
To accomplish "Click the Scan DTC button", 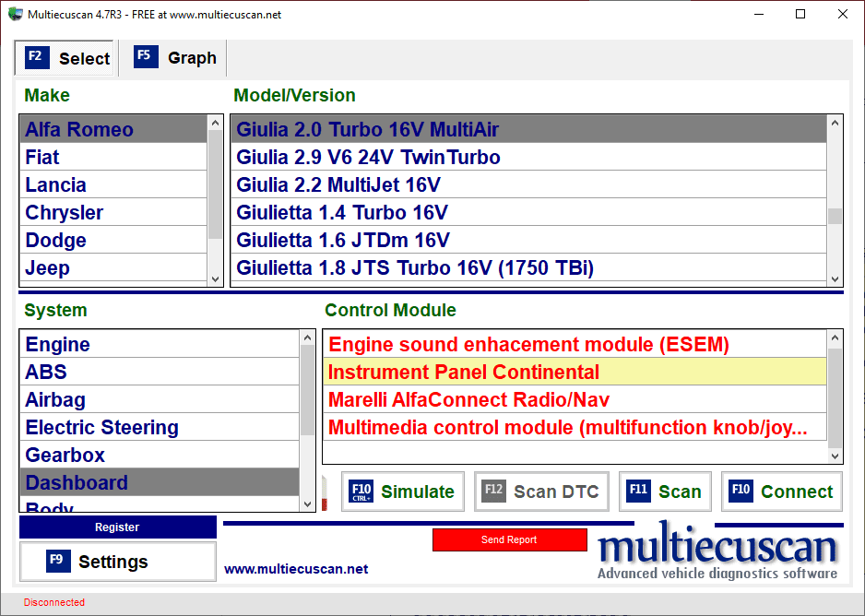I will coord(541,491).
